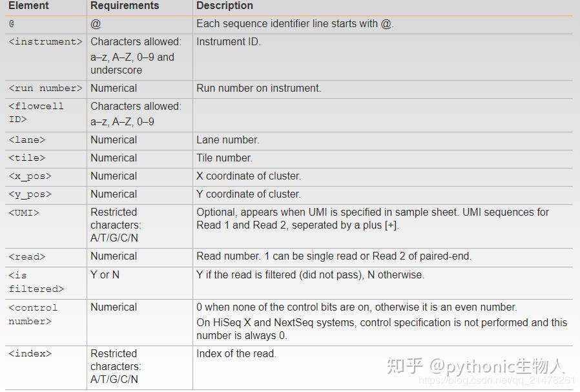The height and width of the screenshot is (392, 580).
Task: Select the <read> element cell
Action: coord(27,256)
